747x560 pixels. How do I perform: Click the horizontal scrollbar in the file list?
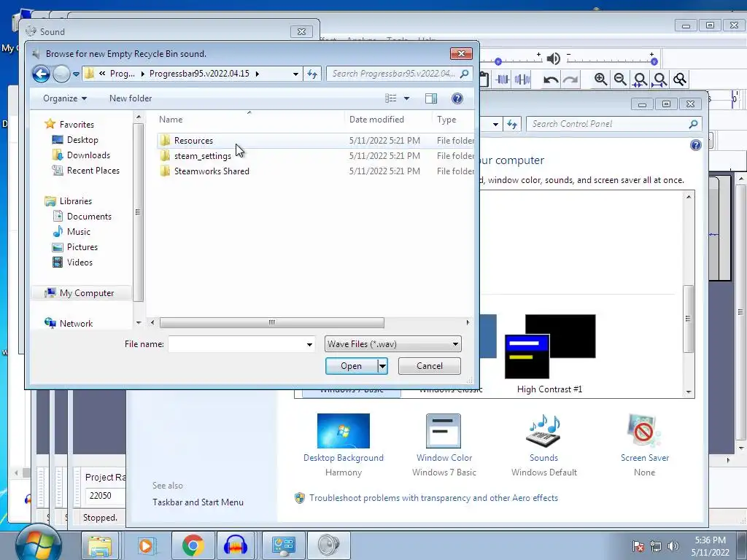(271, 322)
